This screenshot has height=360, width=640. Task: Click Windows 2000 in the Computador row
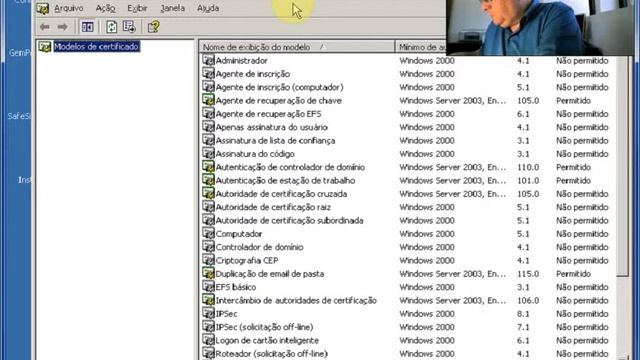point(427,234)
